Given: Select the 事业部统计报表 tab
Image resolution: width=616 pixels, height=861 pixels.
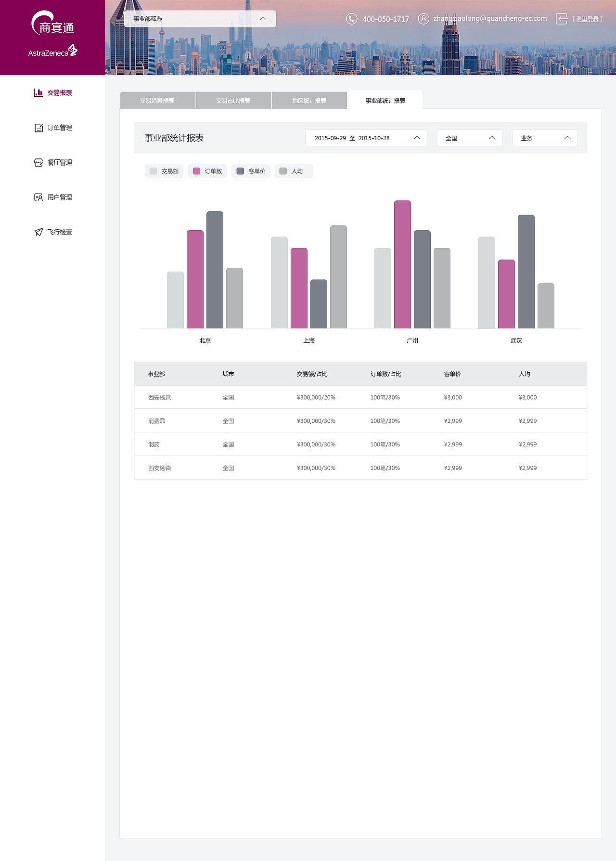Looking at the screenshot, I should 385,100.
